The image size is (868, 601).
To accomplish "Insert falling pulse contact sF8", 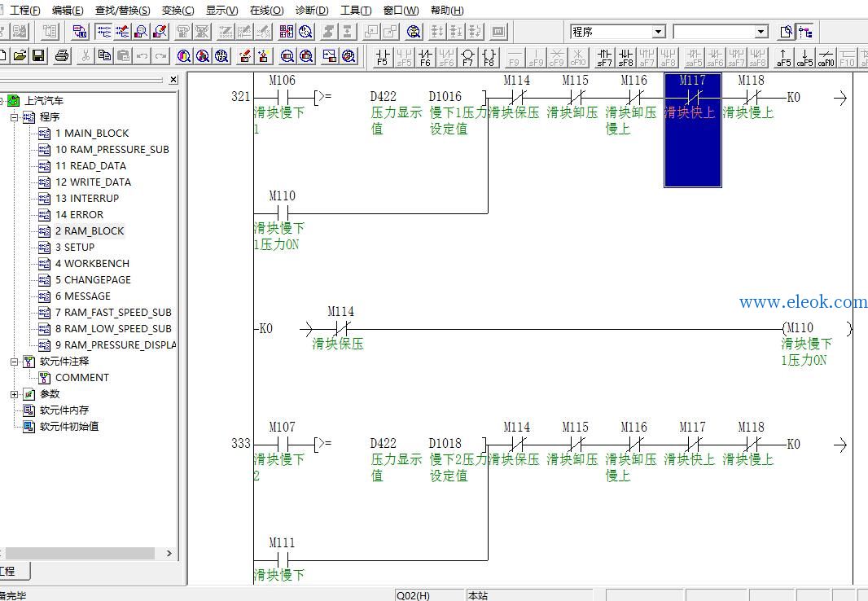I will [625, 57].
